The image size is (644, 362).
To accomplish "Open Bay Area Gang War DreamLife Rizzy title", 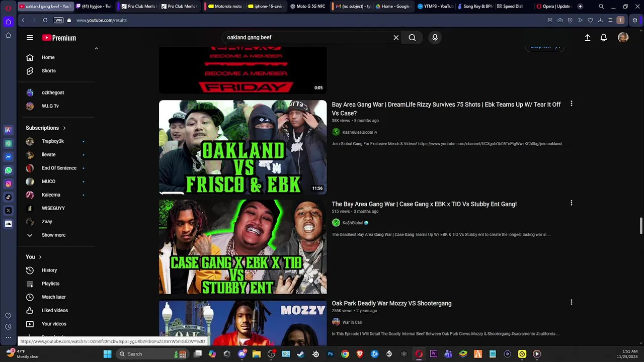I will point(446,109).
